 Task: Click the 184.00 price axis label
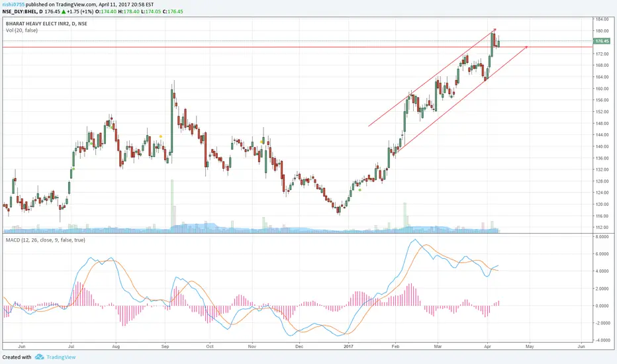coord(602,19)
